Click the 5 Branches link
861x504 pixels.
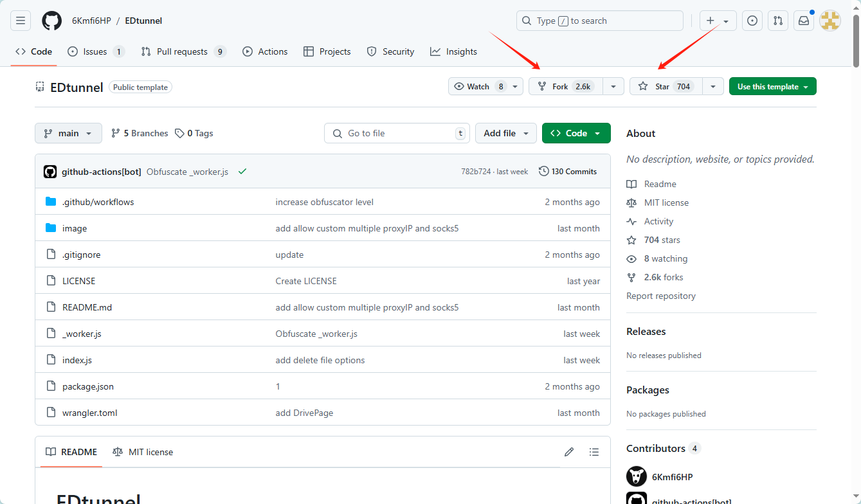pos(140,133)
